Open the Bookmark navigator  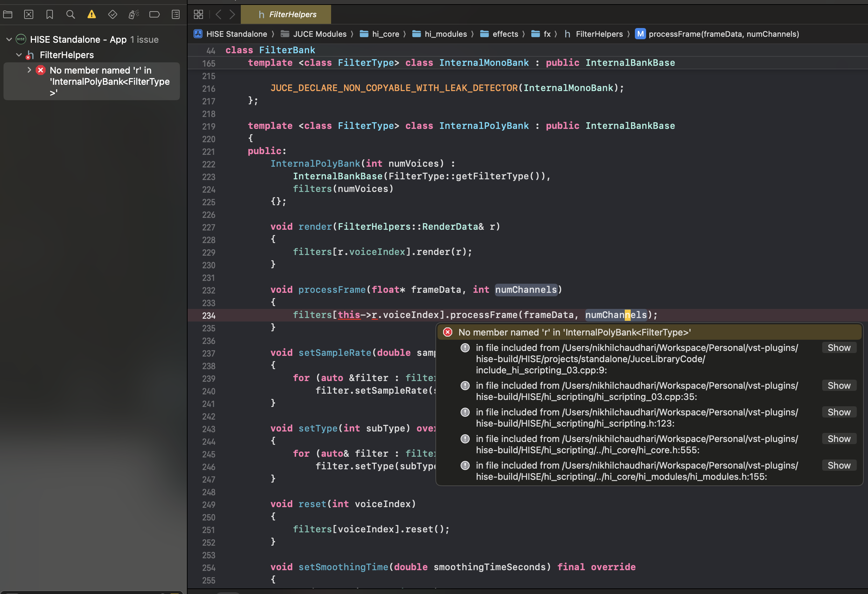[50, 15]
